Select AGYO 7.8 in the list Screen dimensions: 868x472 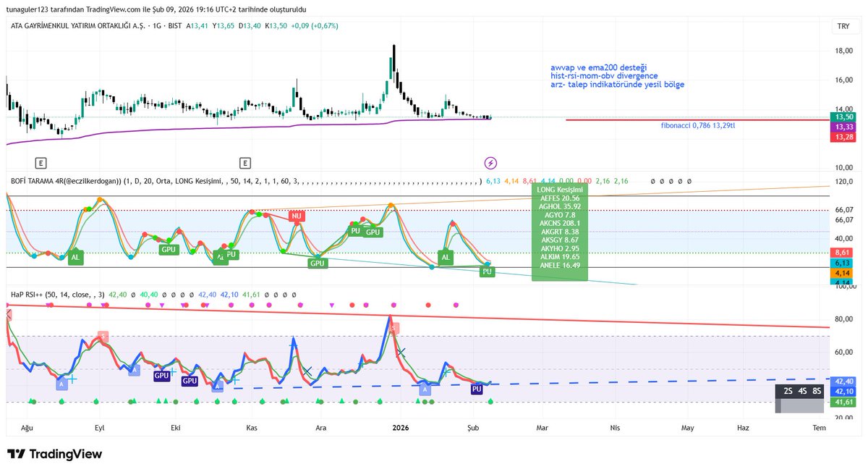coord(559,215)
